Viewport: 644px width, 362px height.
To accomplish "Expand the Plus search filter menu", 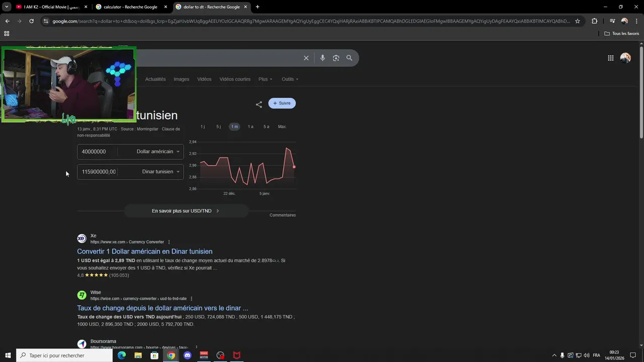I will point(265,79).
